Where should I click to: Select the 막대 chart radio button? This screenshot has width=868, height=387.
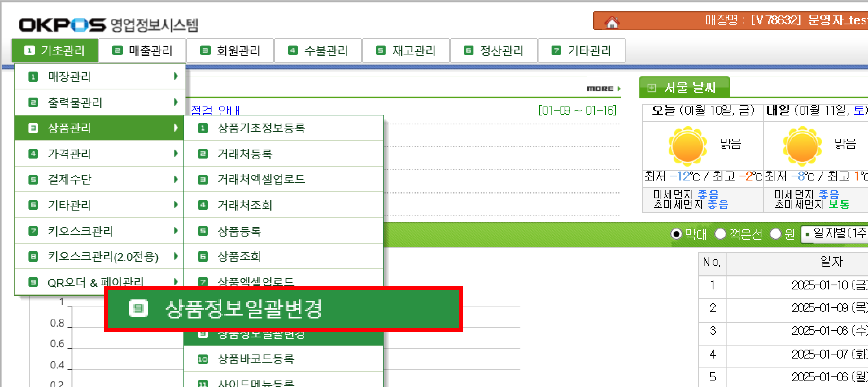click(x=676, y=233)
